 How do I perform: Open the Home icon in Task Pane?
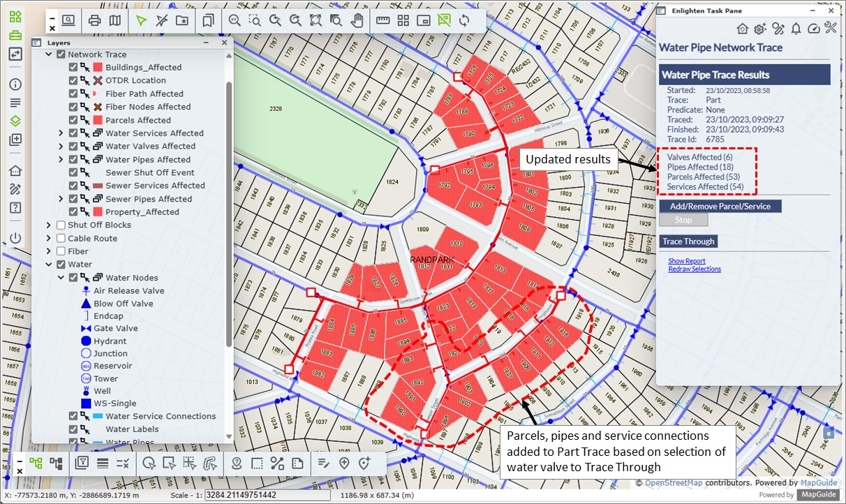pos(742,29)
